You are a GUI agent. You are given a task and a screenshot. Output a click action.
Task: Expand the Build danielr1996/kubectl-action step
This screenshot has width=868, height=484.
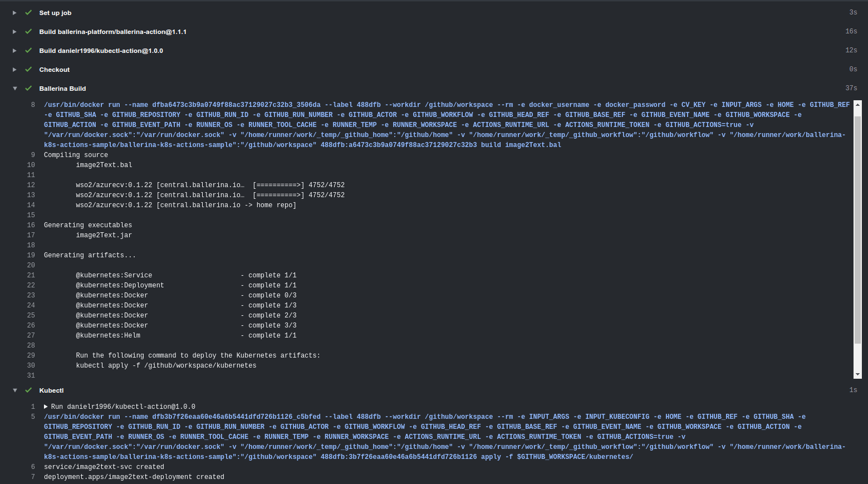pyautogui.click(x=14, y=51)
